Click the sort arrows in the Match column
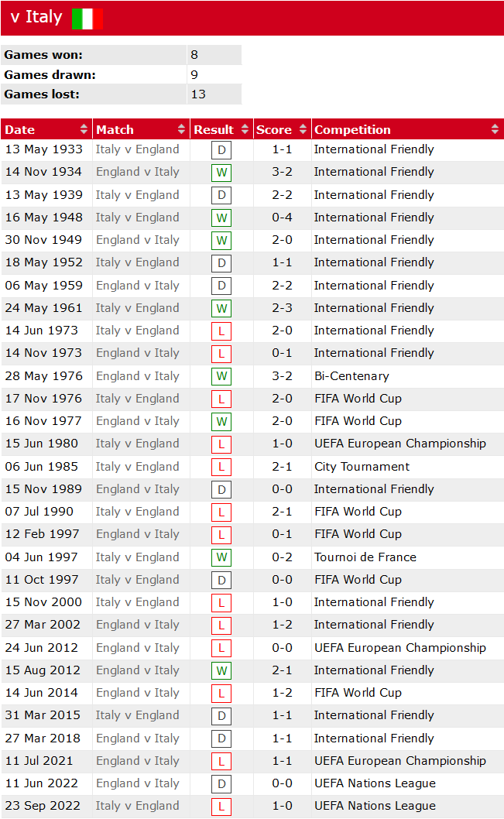The width and height of the screenshot is (504, 819). click(x=182, y=129)
